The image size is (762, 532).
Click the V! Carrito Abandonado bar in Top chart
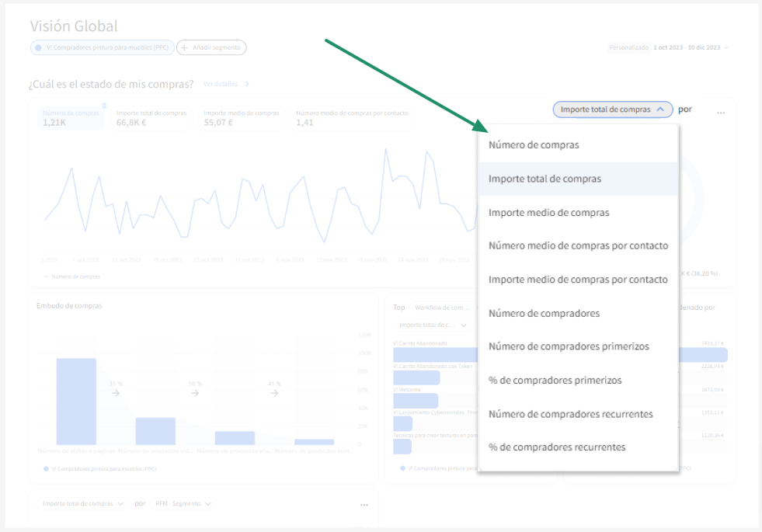click(436, 355)
